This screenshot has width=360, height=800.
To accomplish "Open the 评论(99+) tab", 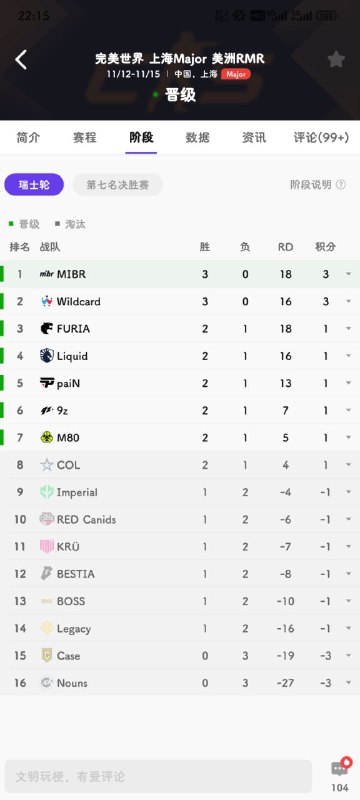I will pos(321,137).
